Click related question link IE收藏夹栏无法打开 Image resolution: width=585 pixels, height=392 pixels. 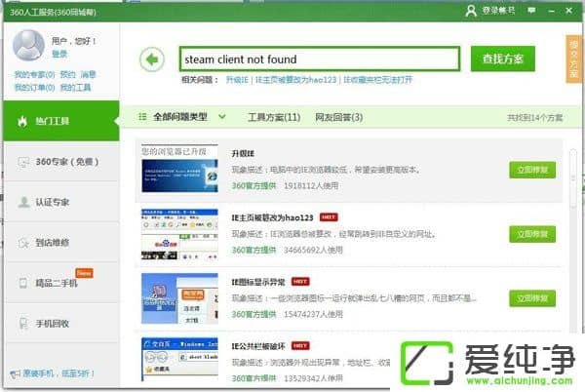pos(377,79)
